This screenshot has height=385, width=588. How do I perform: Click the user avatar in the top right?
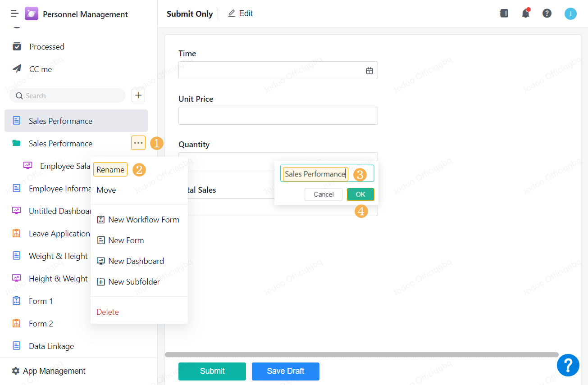coord(570,14)
